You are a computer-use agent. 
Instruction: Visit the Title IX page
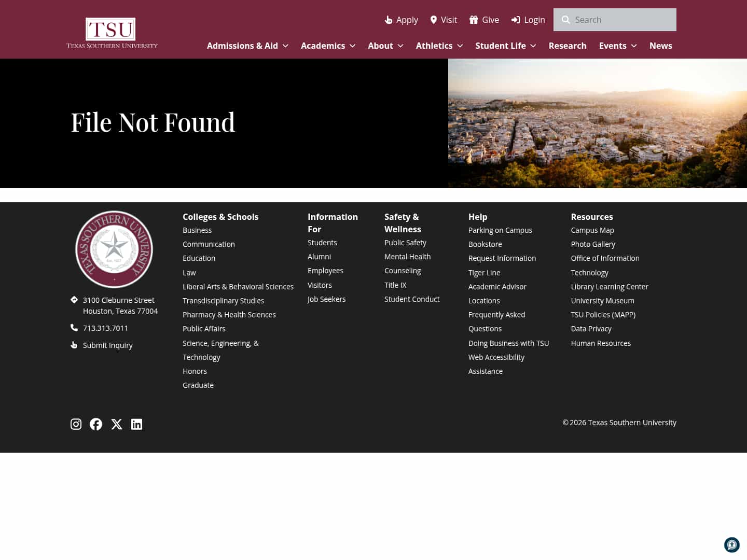click(395, 285)
